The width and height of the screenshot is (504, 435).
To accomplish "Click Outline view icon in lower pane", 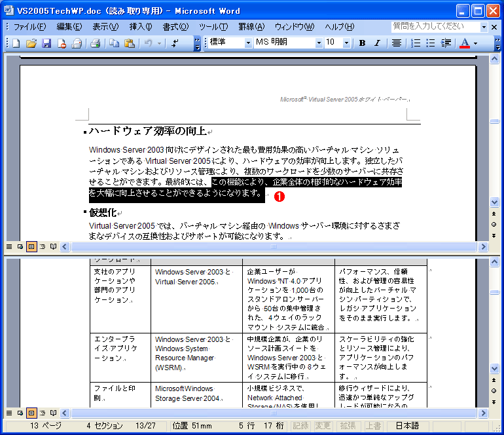I will (x=43, y=413).
